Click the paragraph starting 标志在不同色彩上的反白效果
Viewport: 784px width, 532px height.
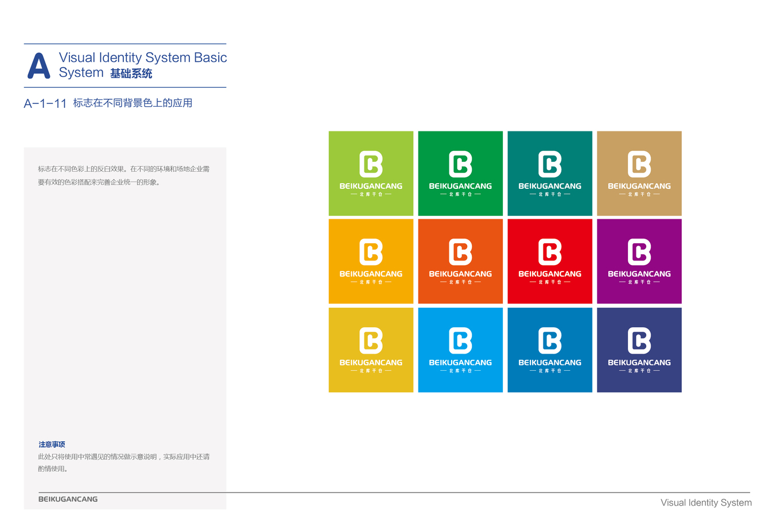coord(124,176)
